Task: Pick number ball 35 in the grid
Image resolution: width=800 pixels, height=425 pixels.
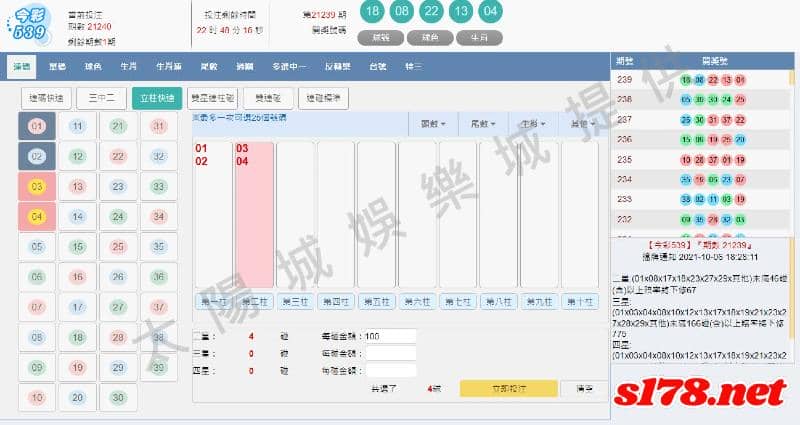Action: tap(159, 246)
